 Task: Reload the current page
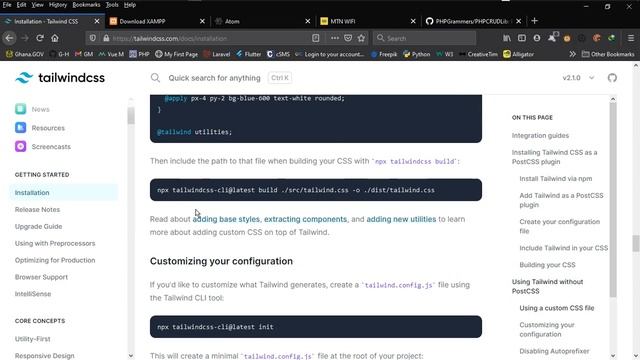point(40,38)
